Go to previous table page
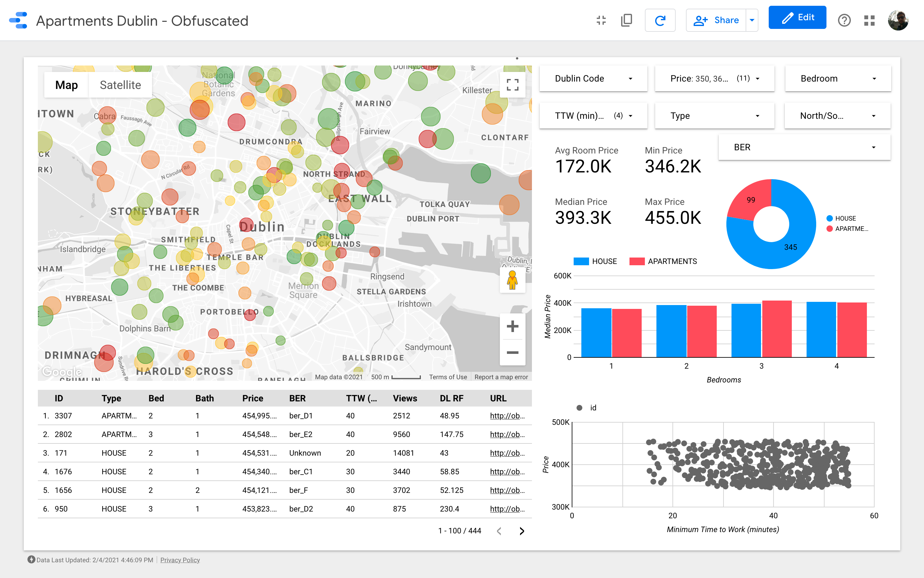The width and height of the screenshot is (924, 578). (x=499, y=531)
